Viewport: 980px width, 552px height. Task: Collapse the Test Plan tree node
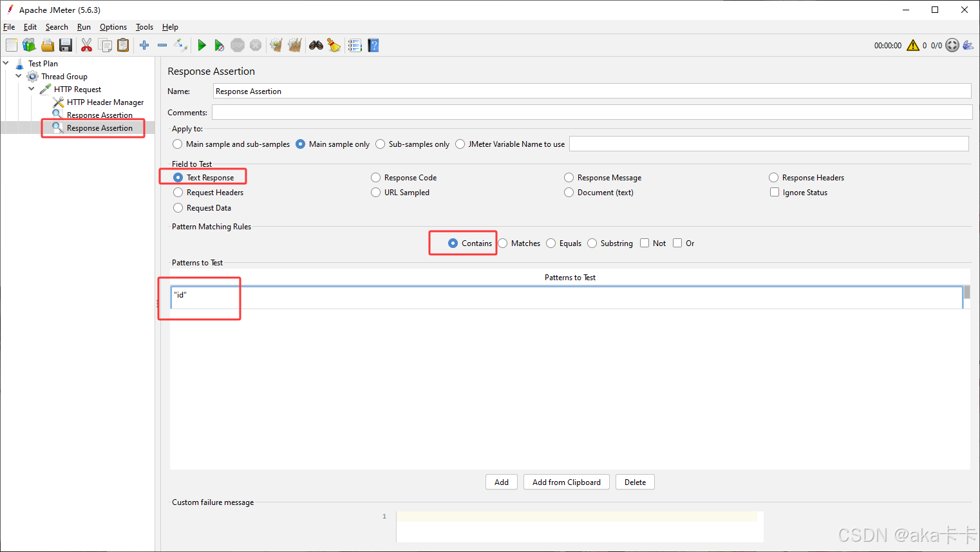pos(6,63)
